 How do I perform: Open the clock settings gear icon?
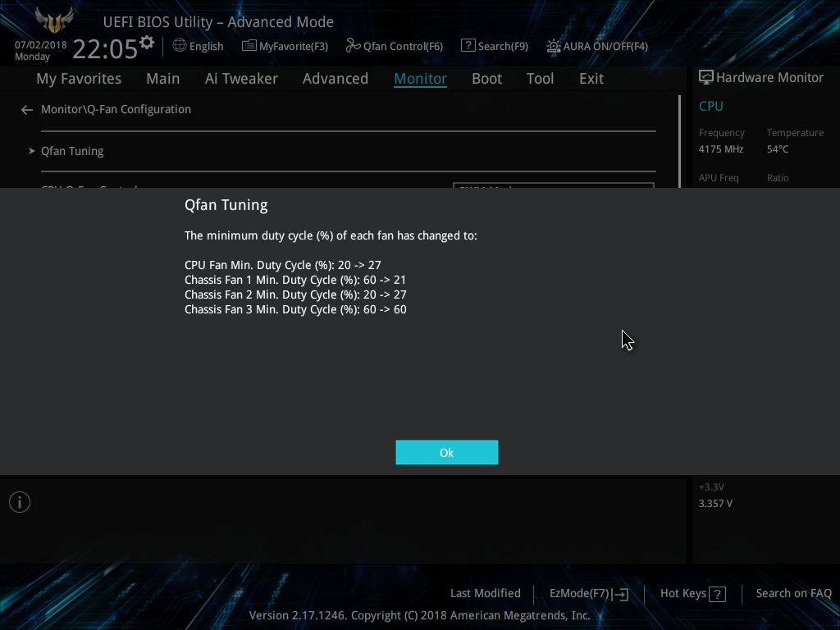pos(147,43)
